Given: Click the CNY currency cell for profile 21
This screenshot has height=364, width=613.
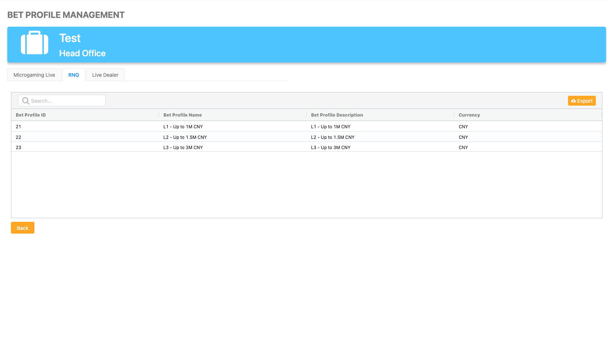Looking at the screenshot, I should click(463, 127).
